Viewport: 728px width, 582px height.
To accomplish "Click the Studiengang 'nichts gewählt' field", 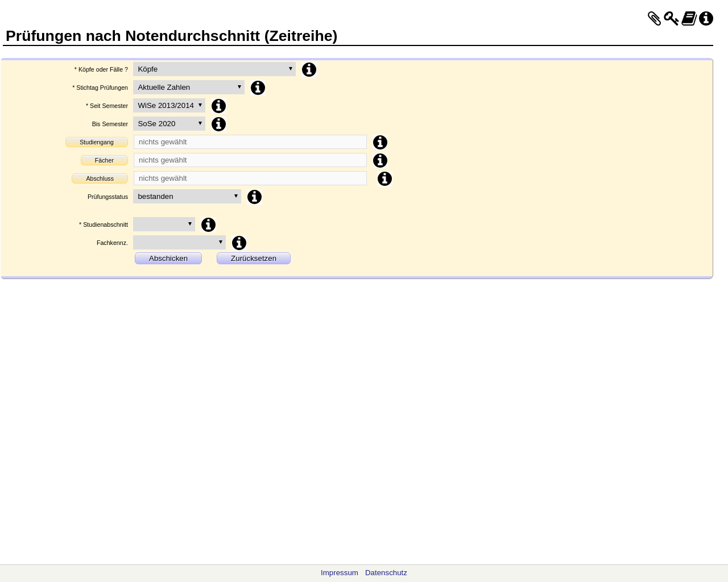I will tap(250, 142).
